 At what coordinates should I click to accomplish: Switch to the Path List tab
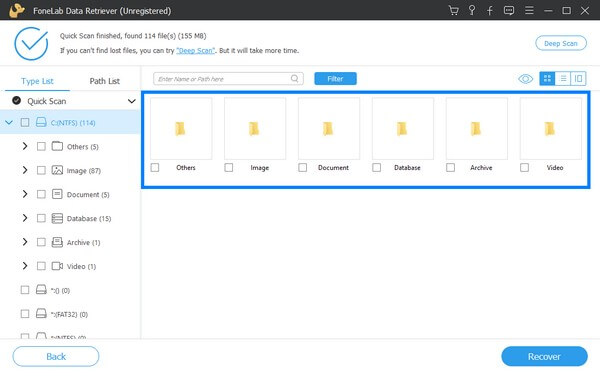[104, 81]
